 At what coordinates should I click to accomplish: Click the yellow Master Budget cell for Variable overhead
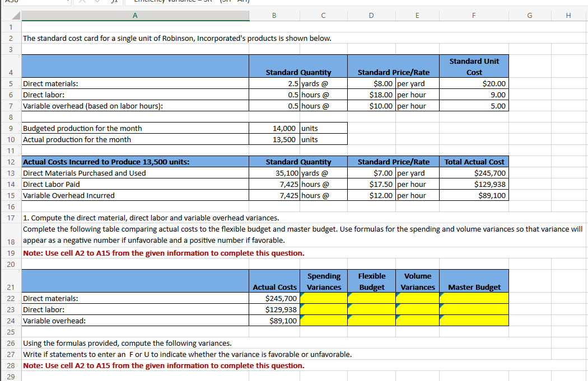(x=473, y=321)
